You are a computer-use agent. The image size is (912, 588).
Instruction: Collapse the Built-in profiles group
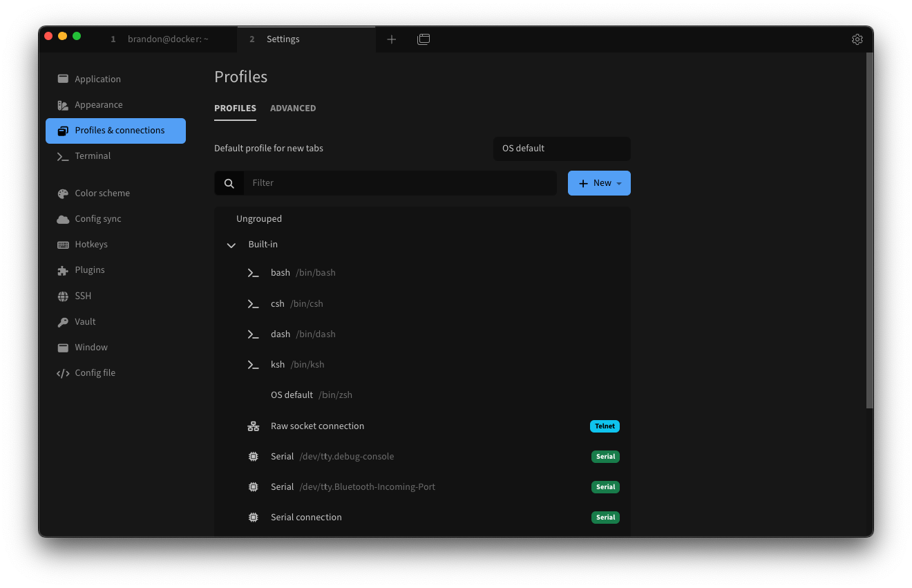(231, 245)
